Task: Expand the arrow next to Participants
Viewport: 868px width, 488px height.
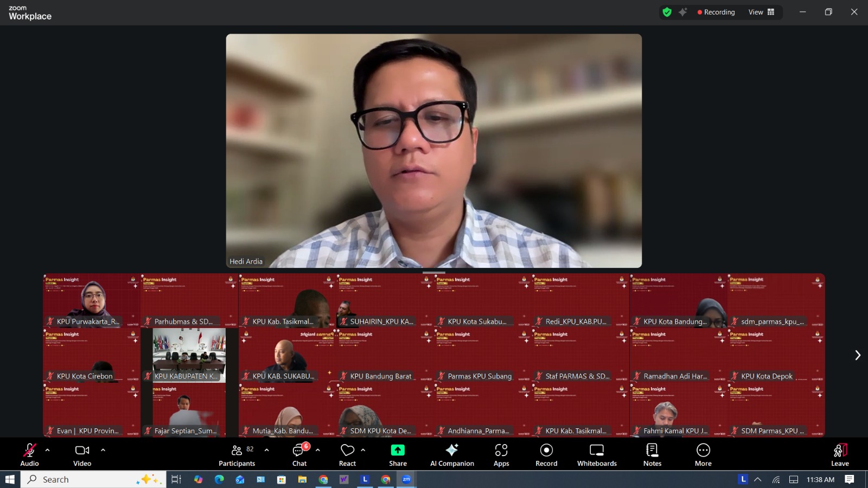Action: (x=267, y=450)
